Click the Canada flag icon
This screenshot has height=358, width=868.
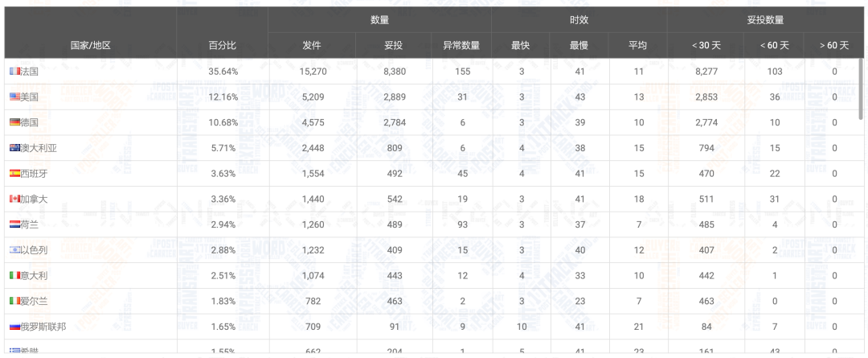click(14, 199)
